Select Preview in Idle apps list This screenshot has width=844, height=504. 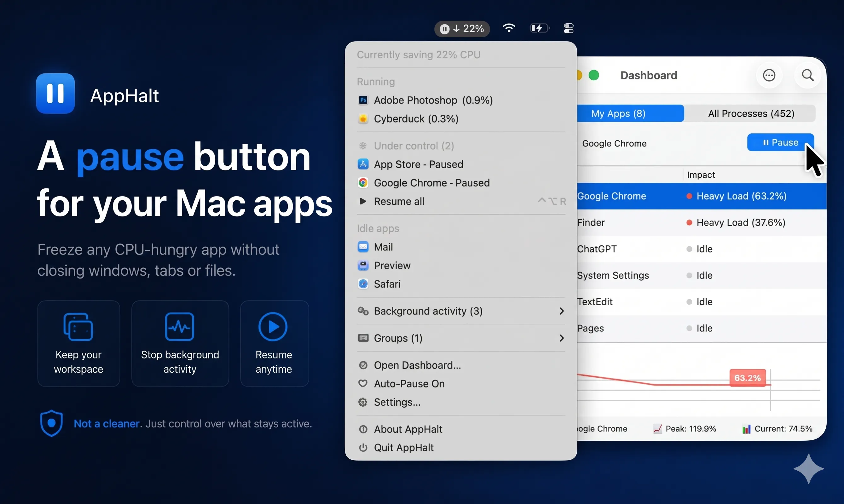tap(461, 265)
